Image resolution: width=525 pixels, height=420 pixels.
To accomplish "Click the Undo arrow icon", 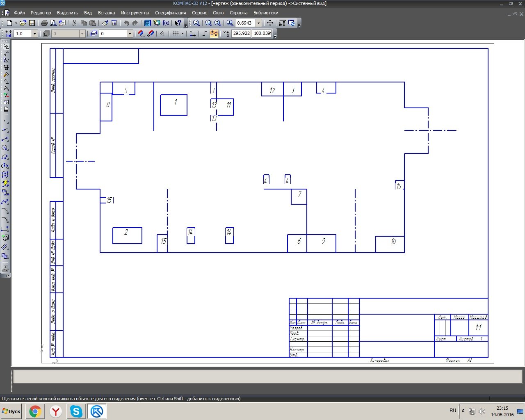I will click(126, 23).
